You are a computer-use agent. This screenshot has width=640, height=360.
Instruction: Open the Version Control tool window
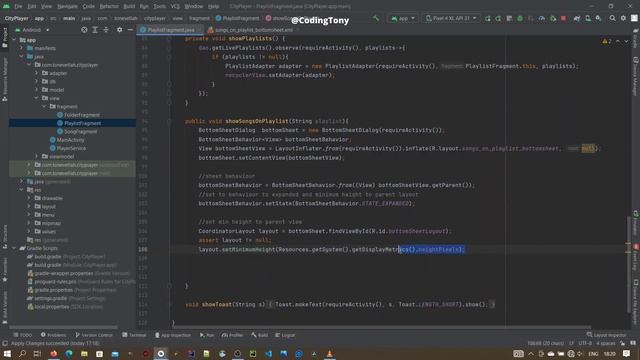94,335
